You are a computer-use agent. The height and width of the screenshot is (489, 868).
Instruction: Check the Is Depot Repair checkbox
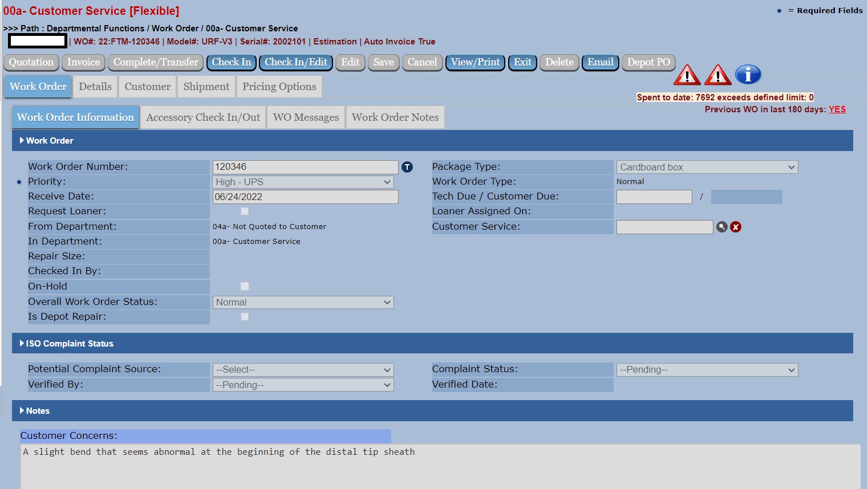pyautogui.click(x=245, y=316)
